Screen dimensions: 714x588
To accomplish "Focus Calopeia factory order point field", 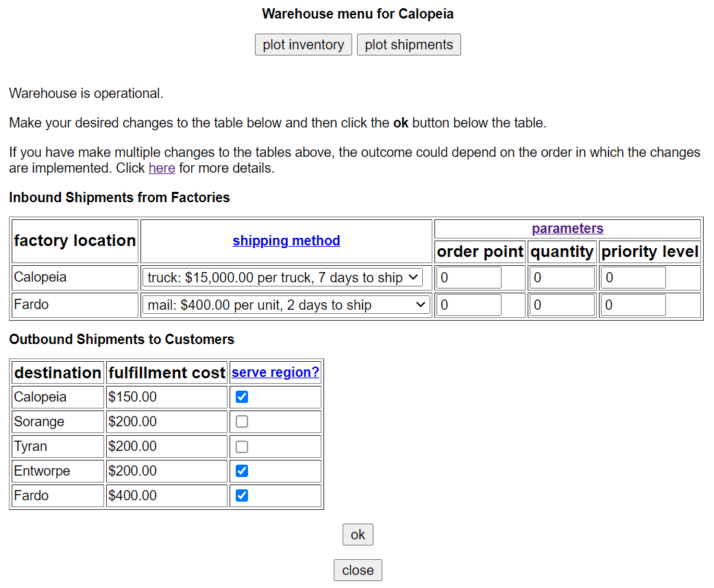I will 469,278.
